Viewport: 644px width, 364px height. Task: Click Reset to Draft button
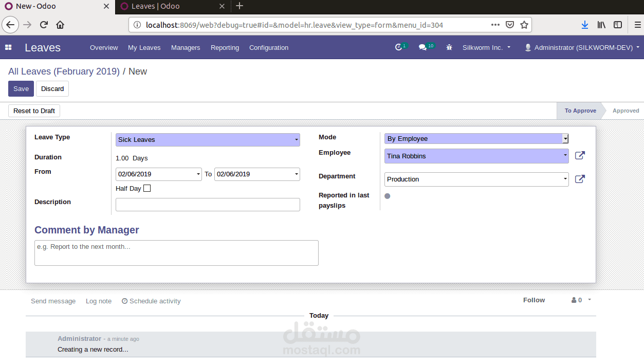coord(34,111)
